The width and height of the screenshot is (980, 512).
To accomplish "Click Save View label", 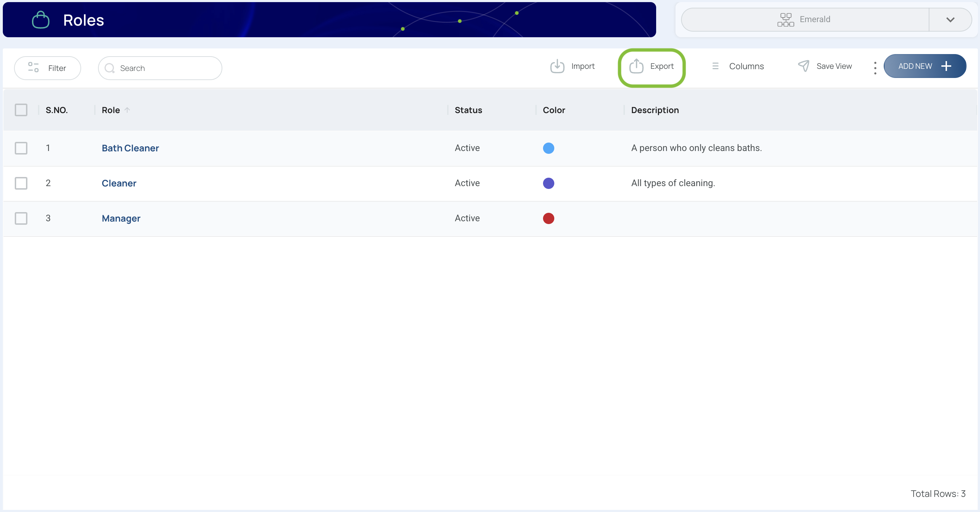I will coord(834,66).
